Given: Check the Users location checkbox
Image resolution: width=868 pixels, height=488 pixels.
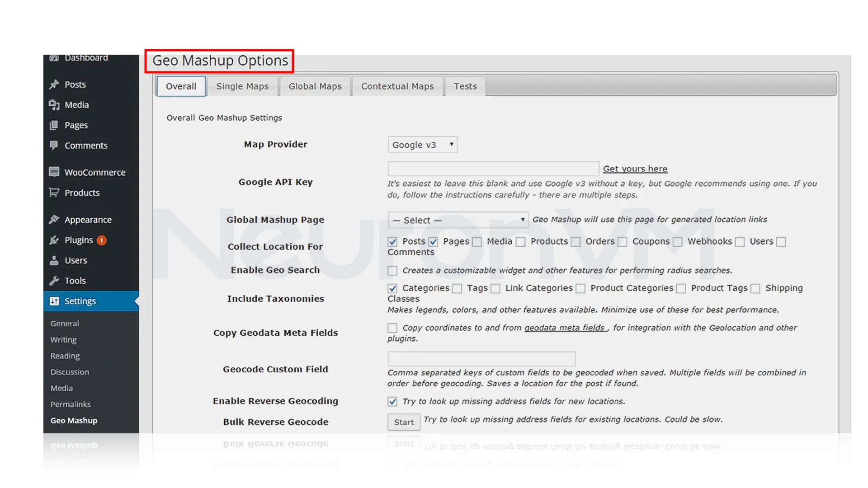Looking at the screenshot, I should pos(740,242).
